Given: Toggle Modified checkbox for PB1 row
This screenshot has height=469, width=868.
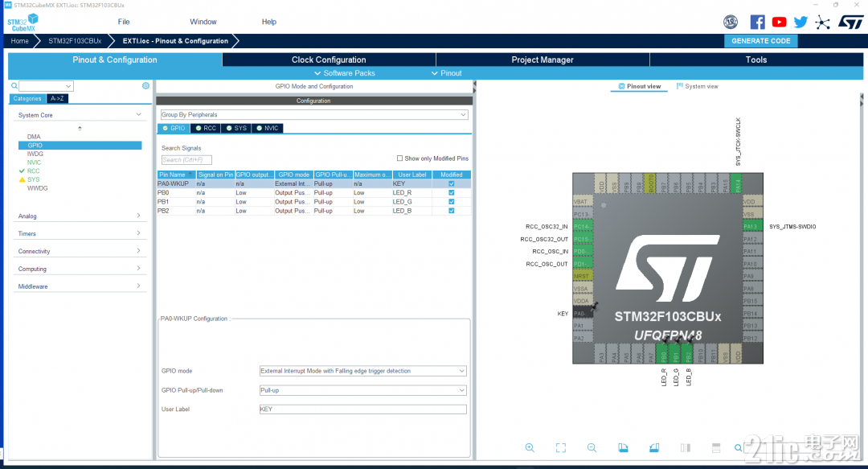Looking at the screenshot, I should [x=451, y=202].
